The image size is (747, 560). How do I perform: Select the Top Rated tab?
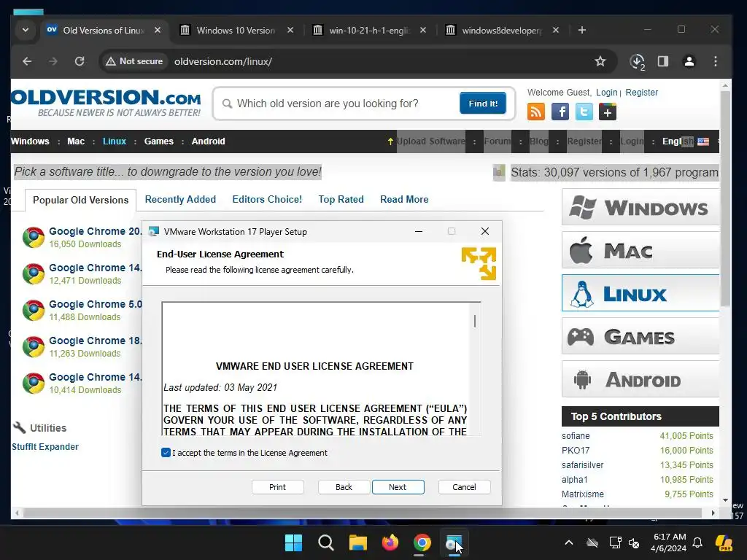(341, 200)
